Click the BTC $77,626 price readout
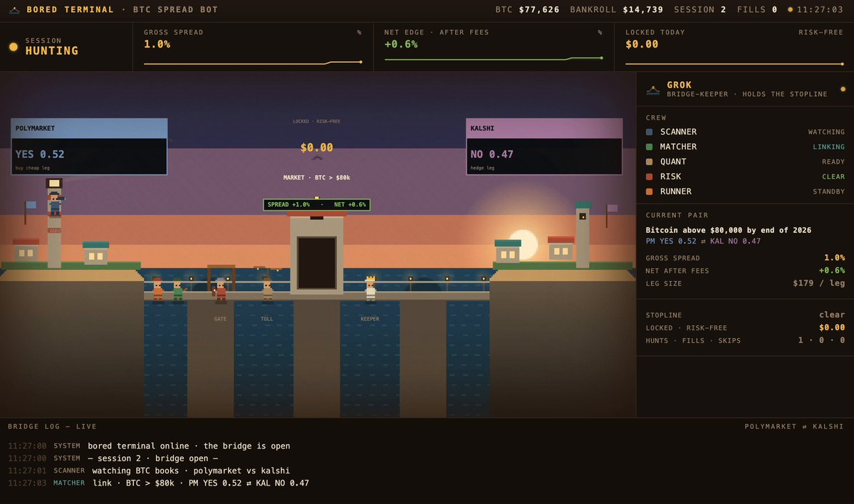Viewport: 854px width, 504px height. 527,10
